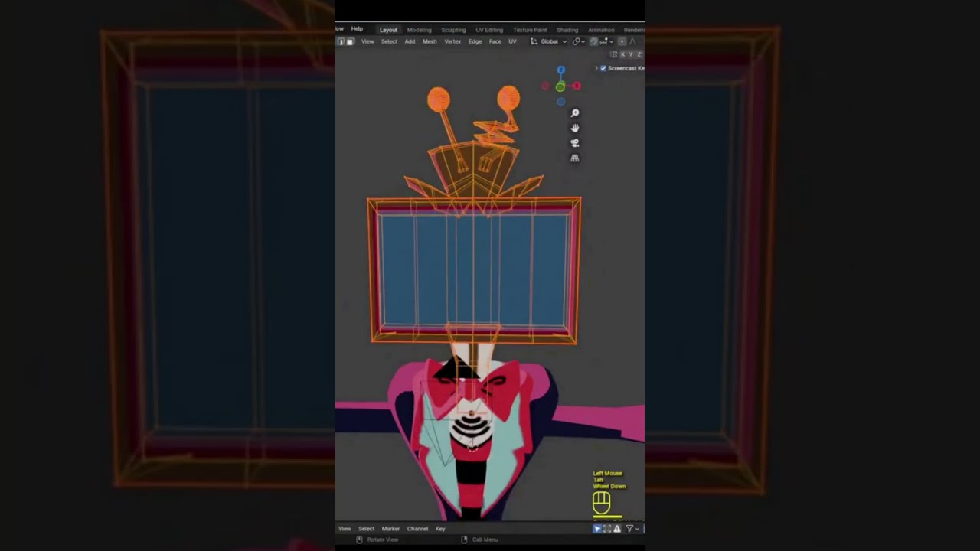
Task: Click the proportional editing dot icon
Action: [622, 41]
